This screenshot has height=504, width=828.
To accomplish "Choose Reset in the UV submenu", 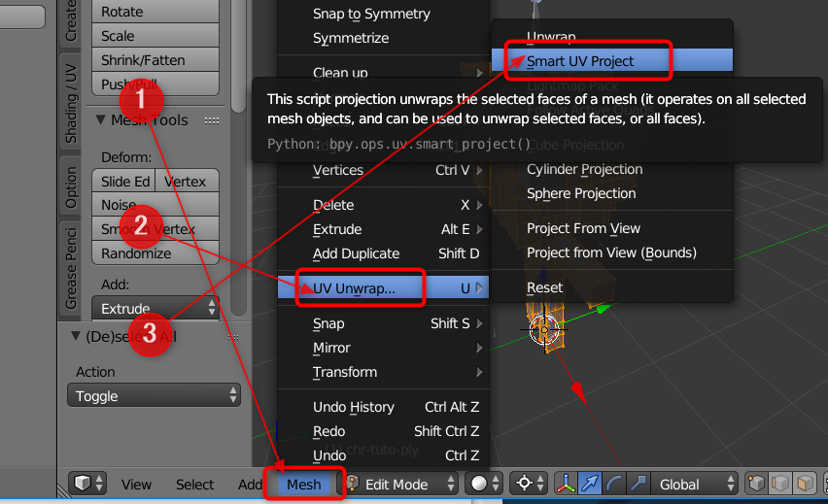I will coord(612,287).
